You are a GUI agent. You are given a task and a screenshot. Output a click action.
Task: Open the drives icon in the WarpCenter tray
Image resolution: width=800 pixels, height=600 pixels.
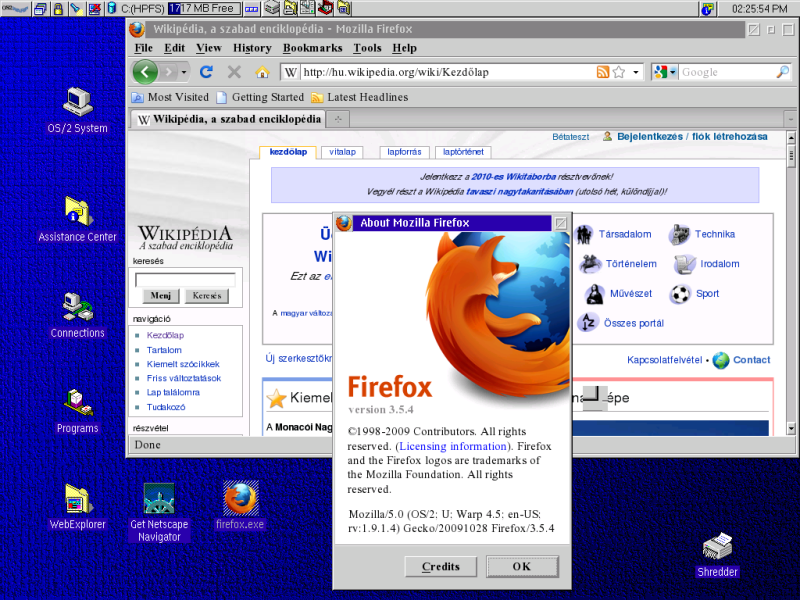[x=272, y=8]
